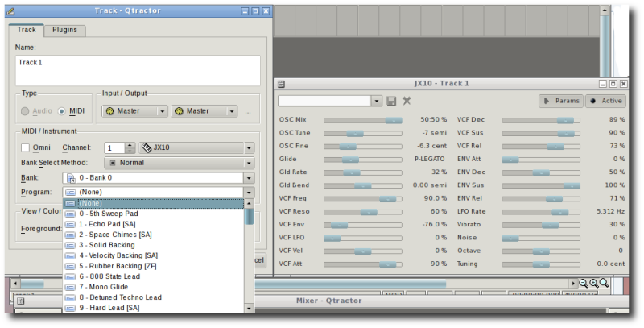Click the VCF Freq slider

click(363, 198)
